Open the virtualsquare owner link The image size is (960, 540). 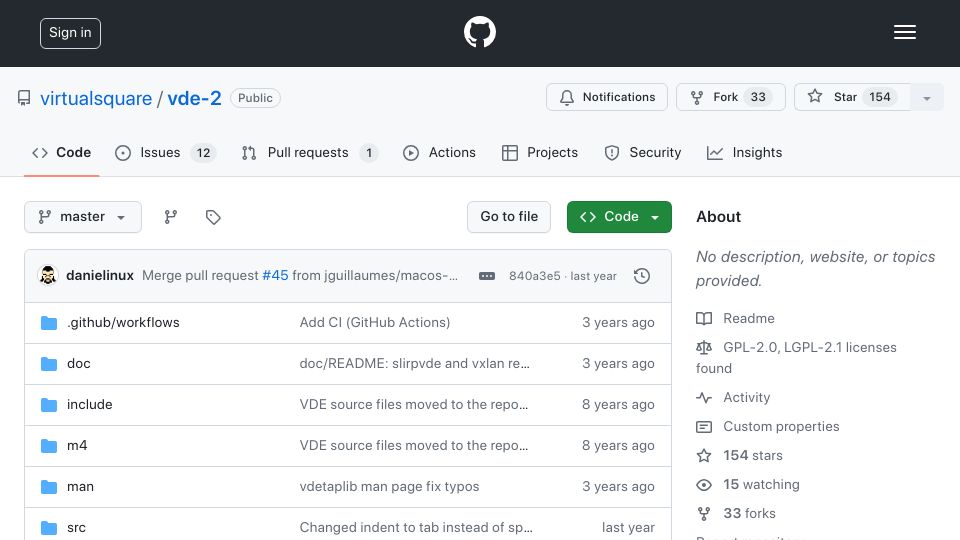coord(96,98)
